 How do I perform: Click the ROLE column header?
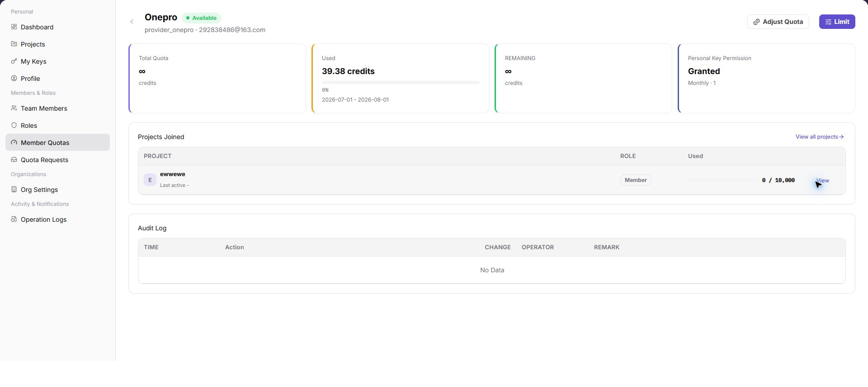point(628,156)
